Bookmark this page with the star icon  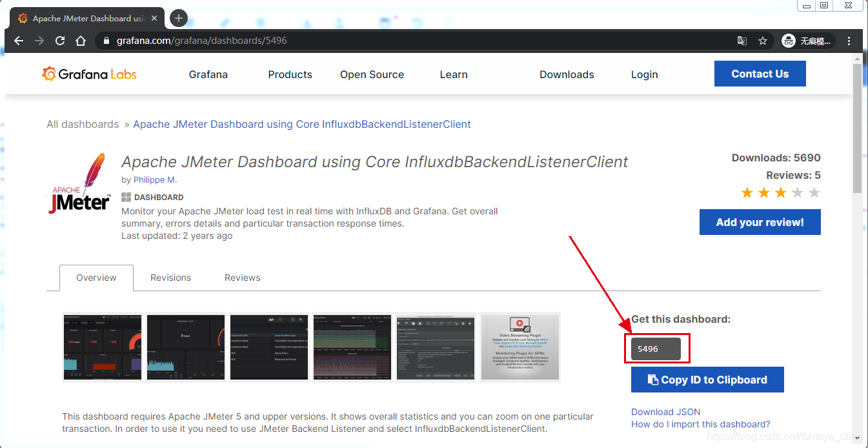tap(763, 41)
